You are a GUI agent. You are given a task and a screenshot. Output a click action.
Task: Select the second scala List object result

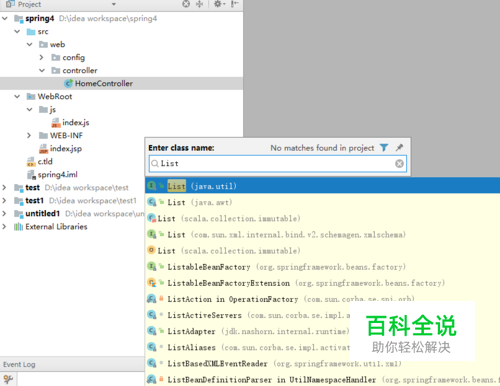322,251
